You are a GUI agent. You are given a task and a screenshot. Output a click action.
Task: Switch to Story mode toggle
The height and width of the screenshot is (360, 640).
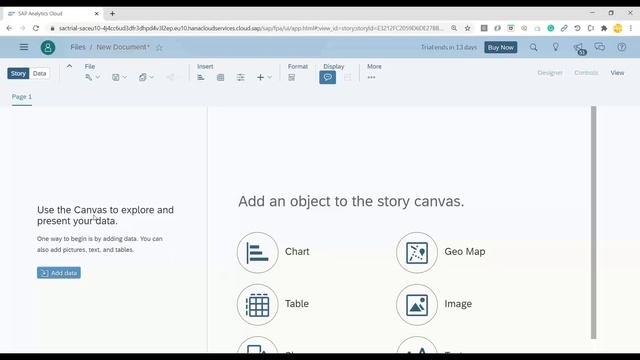tap(18, 73)
